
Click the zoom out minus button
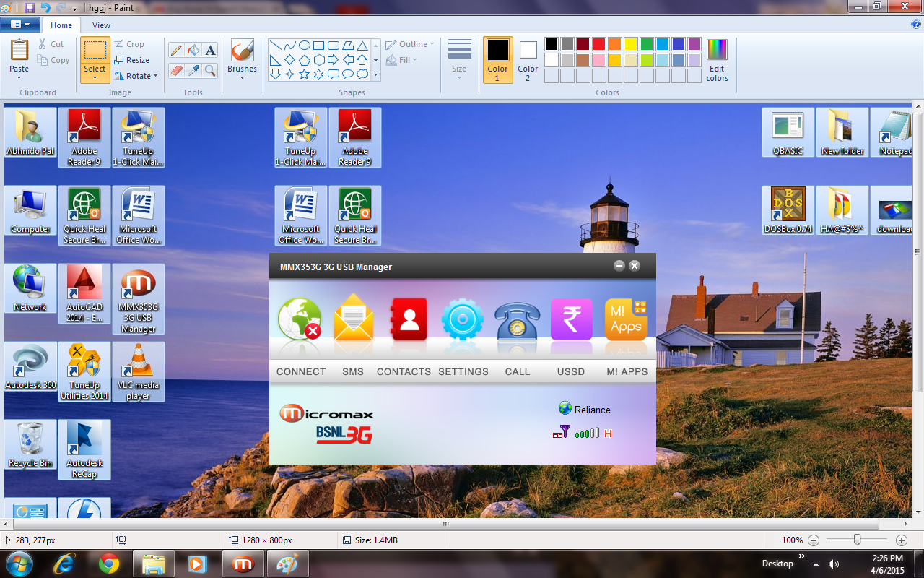point(814,540)
